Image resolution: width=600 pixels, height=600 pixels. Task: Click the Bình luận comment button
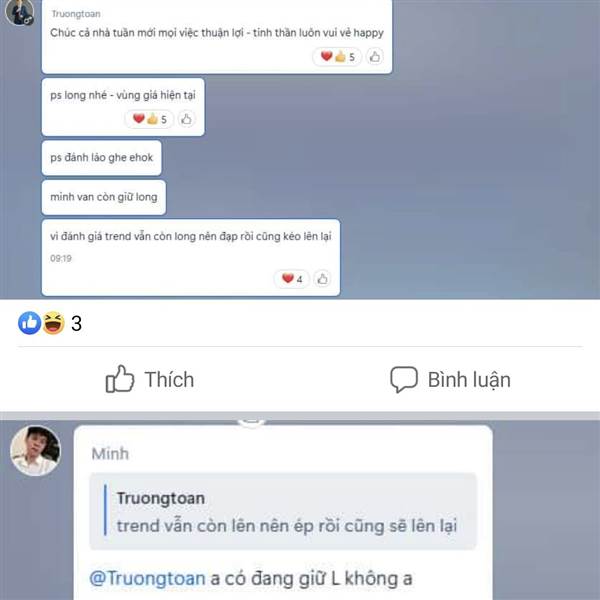(450, 379)
